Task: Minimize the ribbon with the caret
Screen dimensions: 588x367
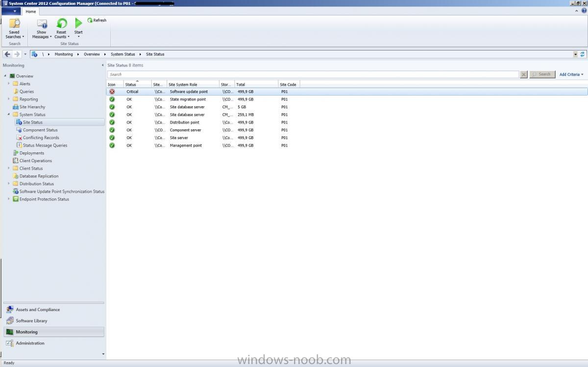Action: [x=577, y=11]
